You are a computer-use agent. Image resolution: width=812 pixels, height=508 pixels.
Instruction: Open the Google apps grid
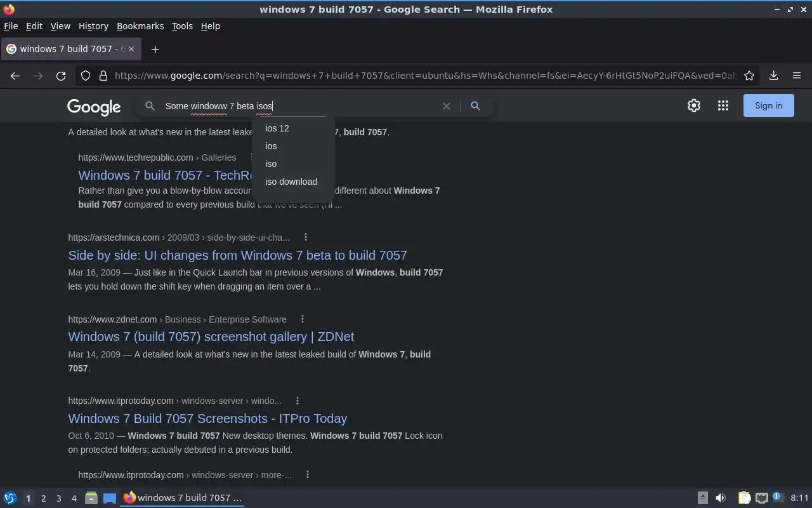pos(723,105)
